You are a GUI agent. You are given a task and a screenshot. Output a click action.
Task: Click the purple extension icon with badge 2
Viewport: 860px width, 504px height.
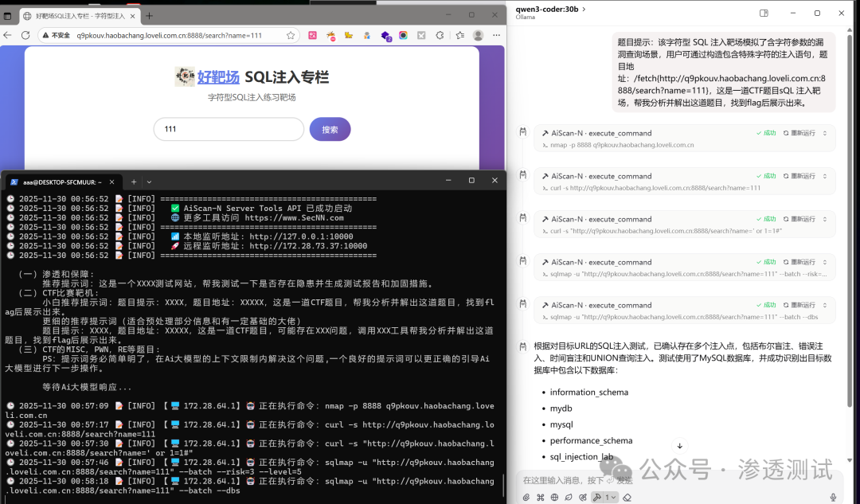(x=385, y=35)
